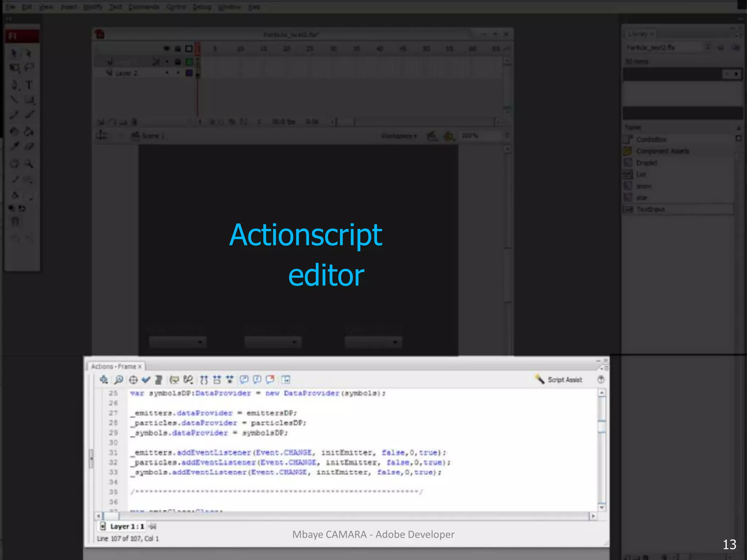Select the Hand tool
This screenshot has height=560, width=747.
tap(14, 164)
